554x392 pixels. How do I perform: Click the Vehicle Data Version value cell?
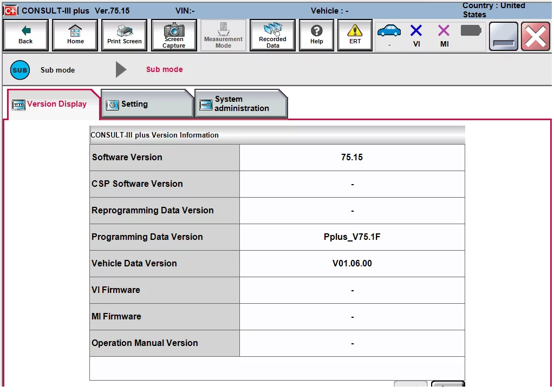352,263
